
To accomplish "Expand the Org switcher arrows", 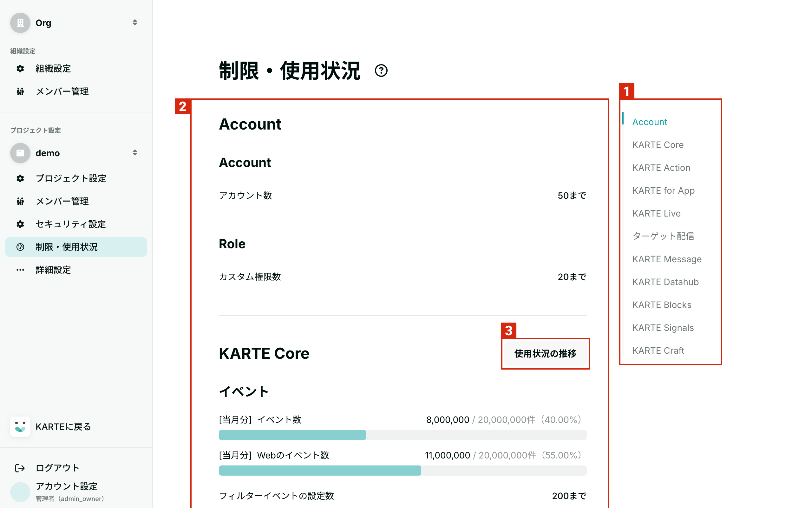I will click(x=135, y=23).
